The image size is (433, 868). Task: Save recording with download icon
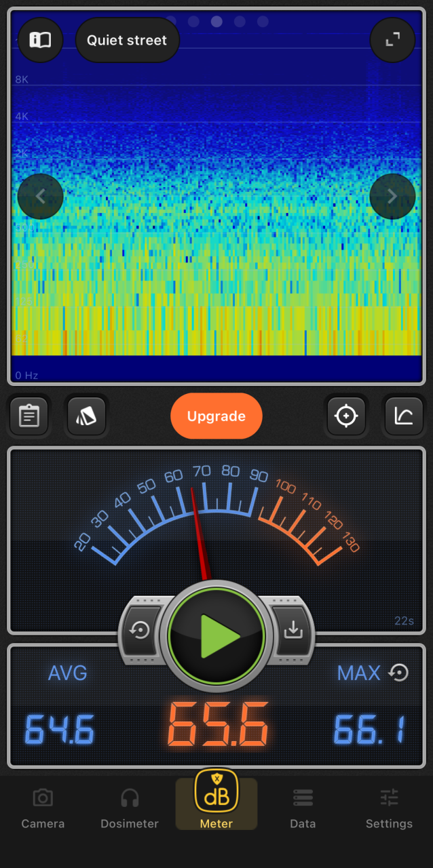pyautogui.click(x=293, y=631)
